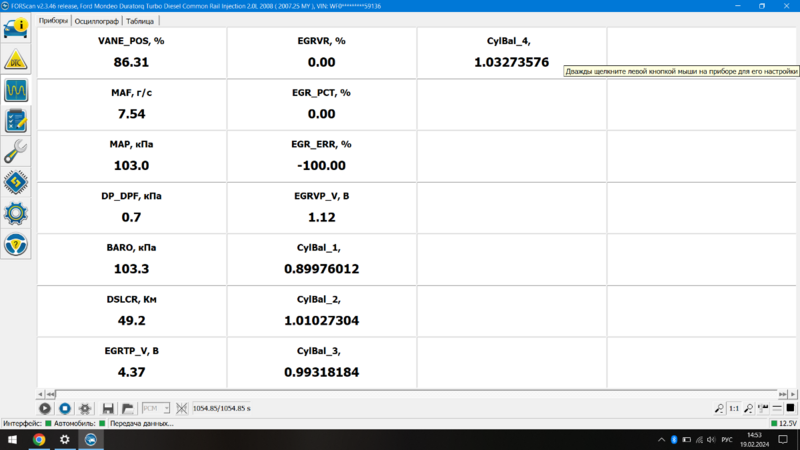Click the horizontal timeline scrollbar
800x450 pixels.
point(400,395)
